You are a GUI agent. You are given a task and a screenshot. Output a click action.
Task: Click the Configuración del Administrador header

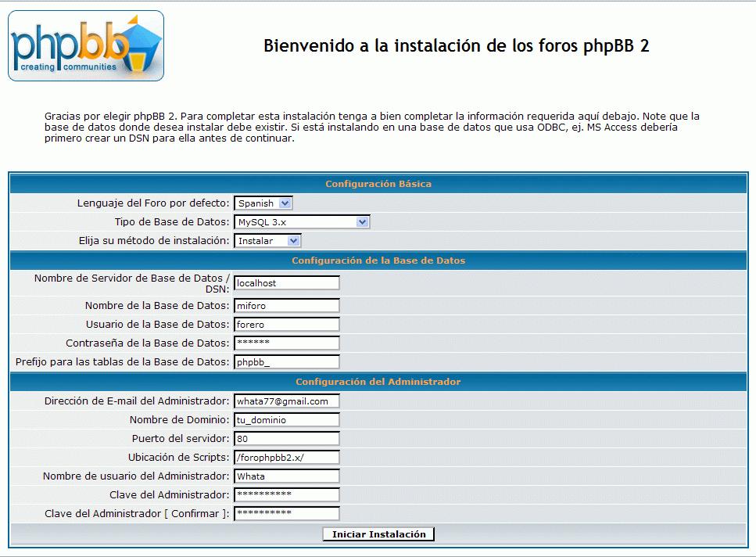(378, 382)
